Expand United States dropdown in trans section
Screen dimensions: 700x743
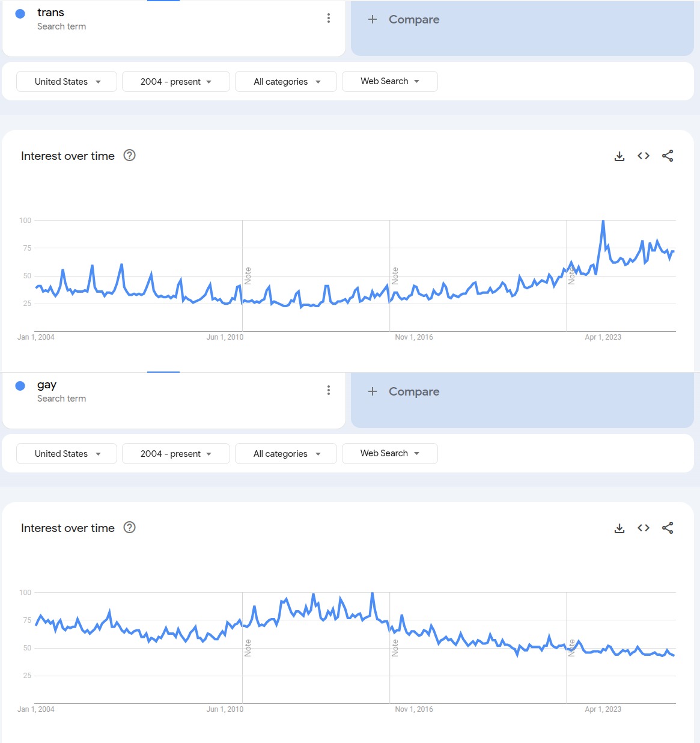(x=67, y=81)
